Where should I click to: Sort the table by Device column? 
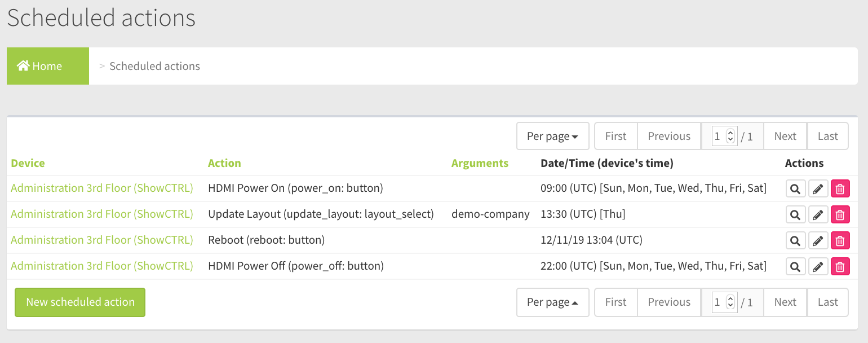point(28,163)
